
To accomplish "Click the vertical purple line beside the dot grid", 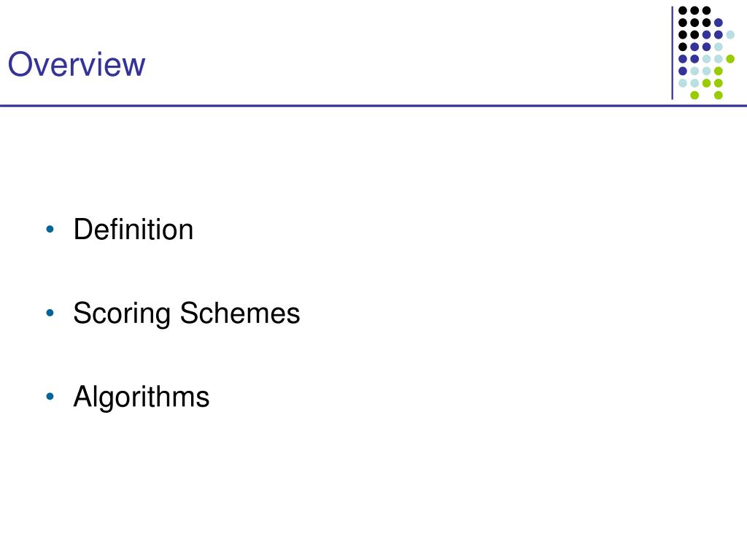I will pyautogui.click(x=672, y=52).
